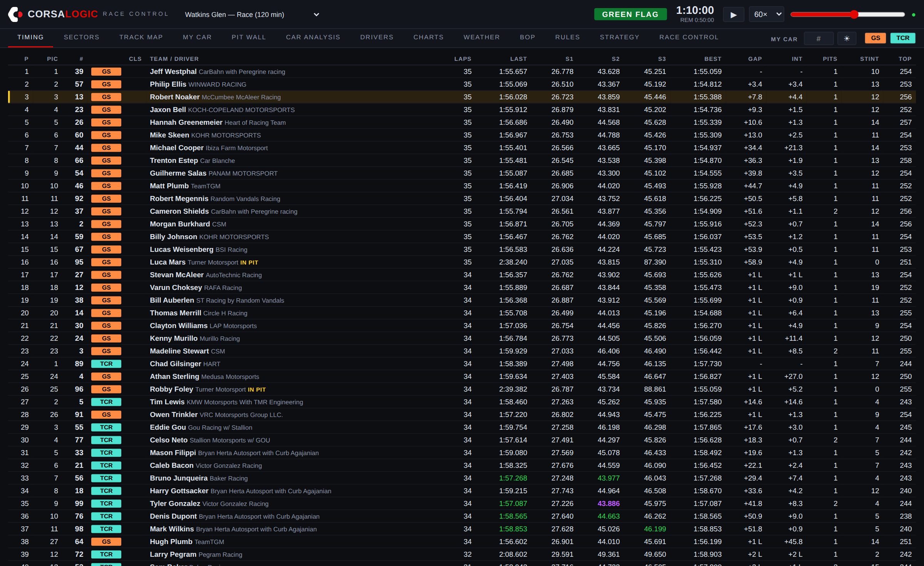Viewport: 924px width, 566px height.
Task: Select the Bill Auberlen driver name
Action: 172,300
